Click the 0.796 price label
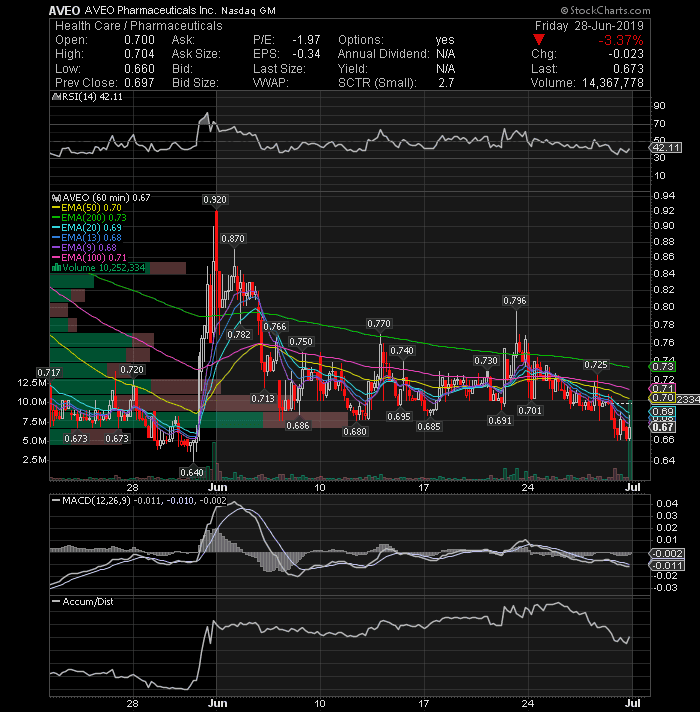The image size is (700, 712). 515,301
